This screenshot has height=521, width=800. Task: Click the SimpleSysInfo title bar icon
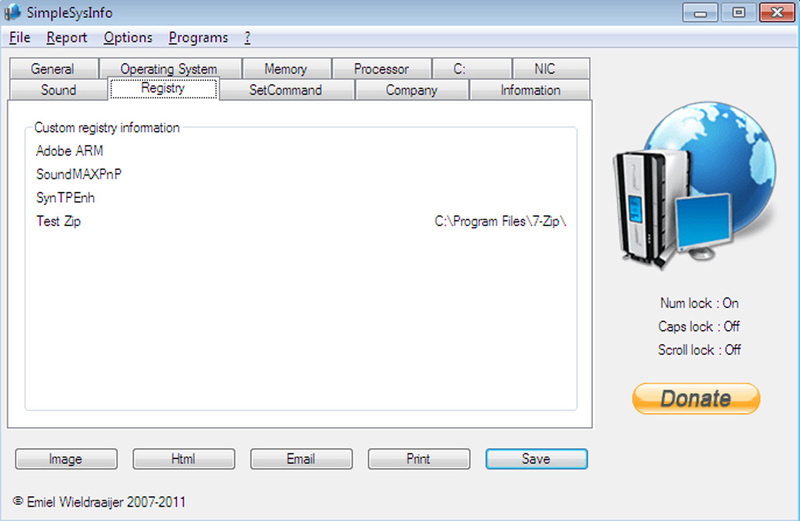pyautogui.click(x=12, y=12)
